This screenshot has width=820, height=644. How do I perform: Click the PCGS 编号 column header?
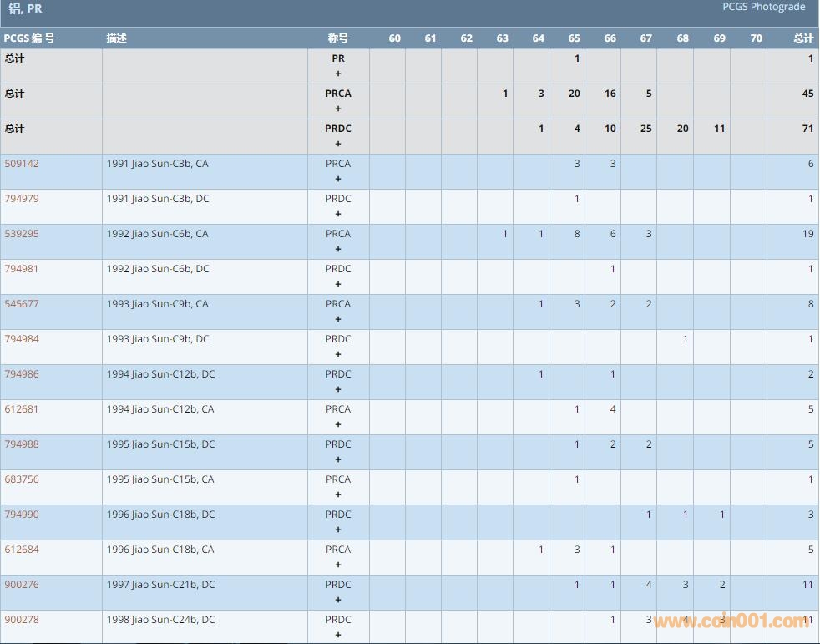tap(29, 38)
